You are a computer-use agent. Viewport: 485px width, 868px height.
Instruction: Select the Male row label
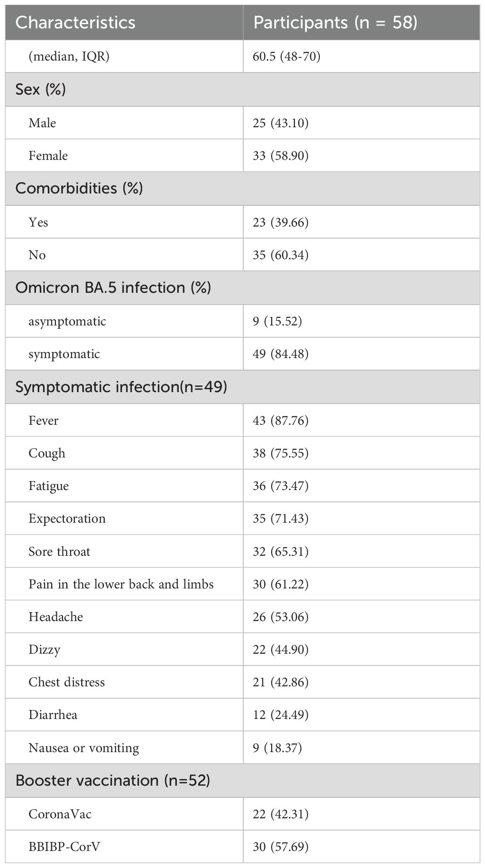tap(42, 123)
